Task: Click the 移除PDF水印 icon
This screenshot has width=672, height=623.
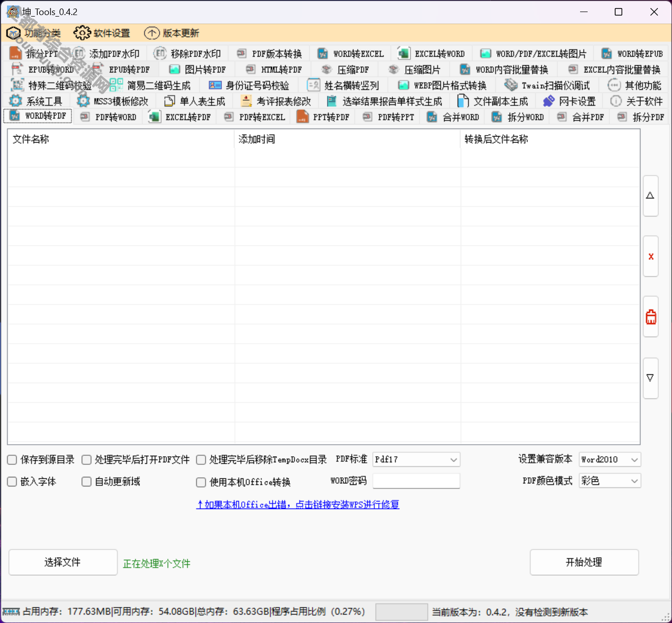Action: pos(160,53)
